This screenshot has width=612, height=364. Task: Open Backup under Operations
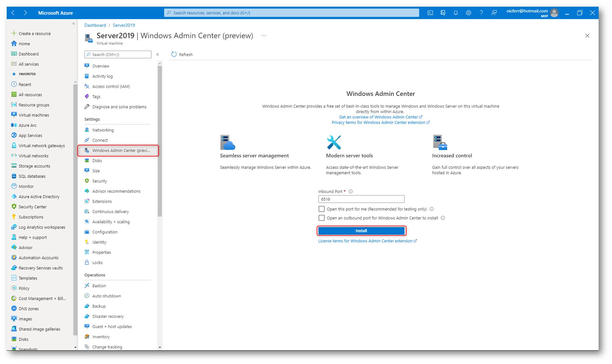point(99,306)
